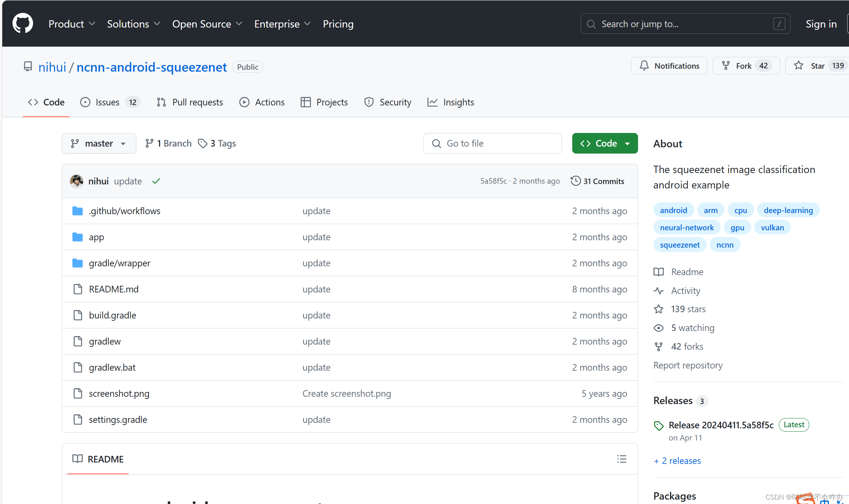Click the bell Notifications button
This screenshot has height=504, width=849.
(669, 66)
